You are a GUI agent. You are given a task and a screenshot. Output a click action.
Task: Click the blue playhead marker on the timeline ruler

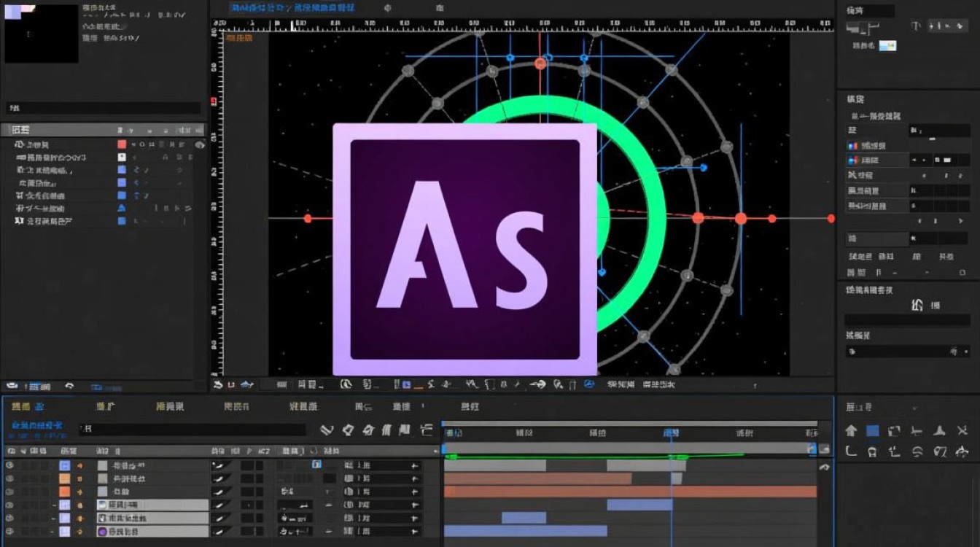(x=672, y=433)
